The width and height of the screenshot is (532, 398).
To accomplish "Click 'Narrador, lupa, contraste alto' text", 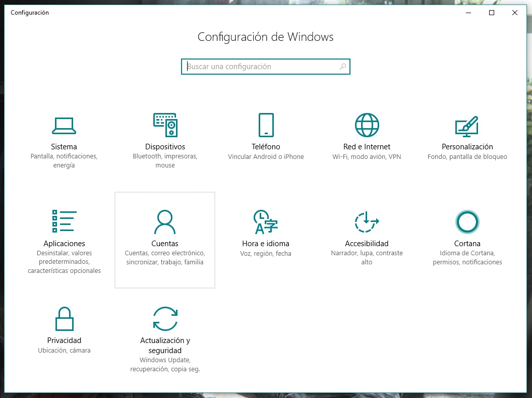I will 367,258.
